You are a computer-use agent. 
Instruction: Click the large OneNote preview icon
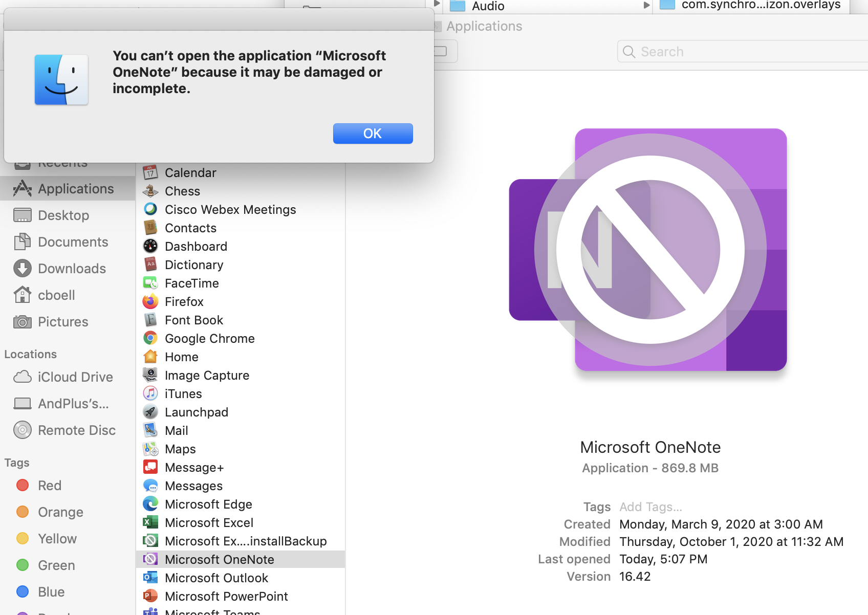pyautogui.click(x=648, y=250)
